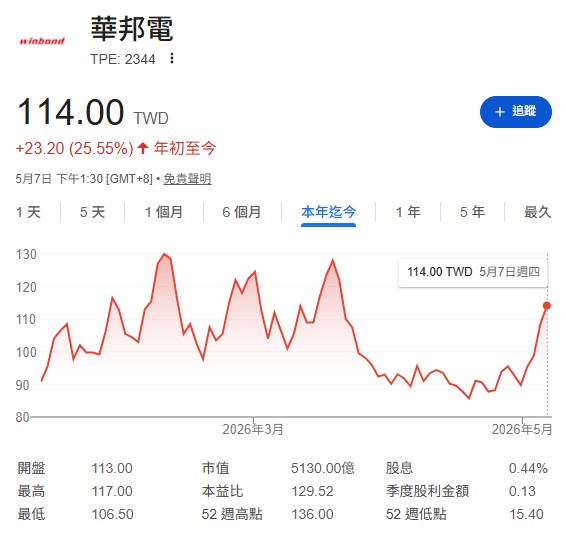566x545 pixels.
Task: Select the 6 個月 range tab
Action: click(x=241, y=212)
